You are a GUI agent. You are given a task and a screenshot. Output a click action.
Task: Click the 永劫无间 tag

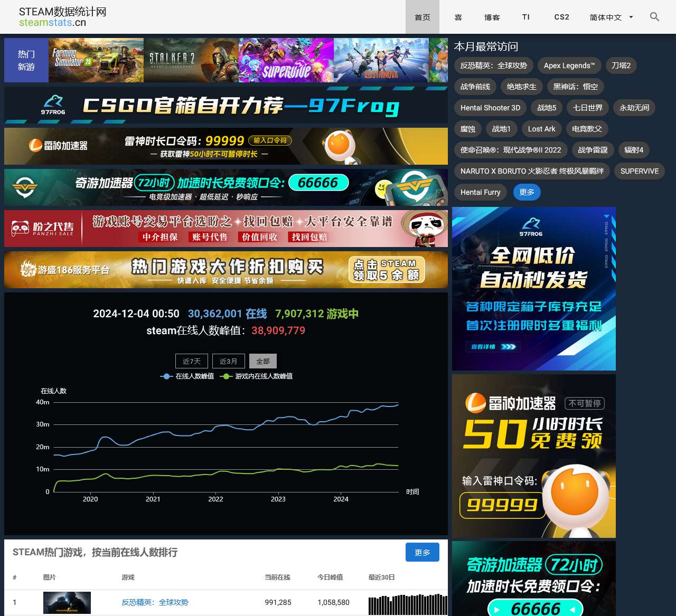[634, 108]
